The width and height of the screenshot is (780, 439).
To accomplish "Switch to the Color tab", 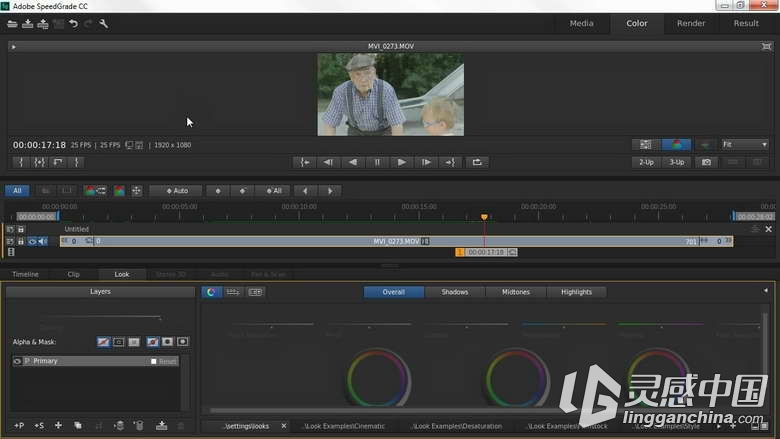I will coord(636,23).
